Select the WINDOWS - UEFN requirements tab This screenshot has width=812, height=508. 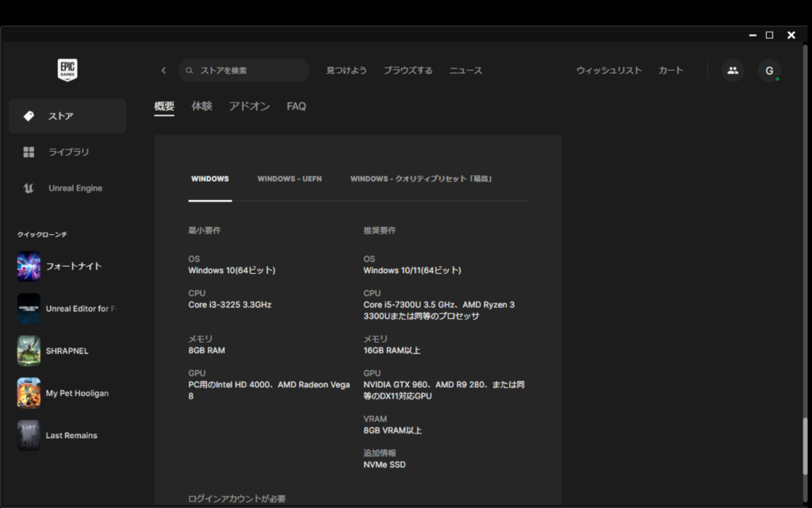(289, 179)
